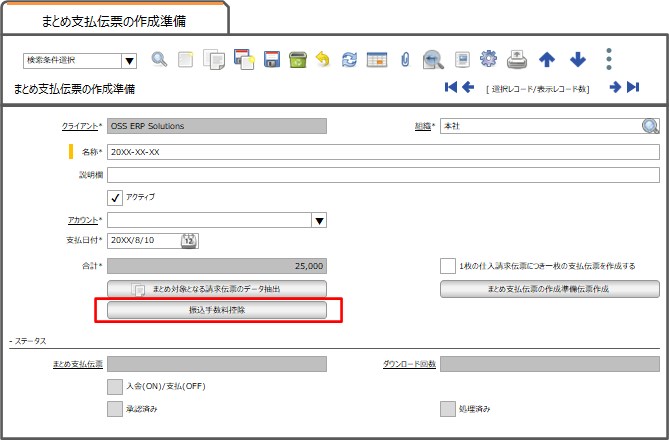
Task: Click まとめ対象となる請求伝票のデータ抽出 button
Action: 217,289
